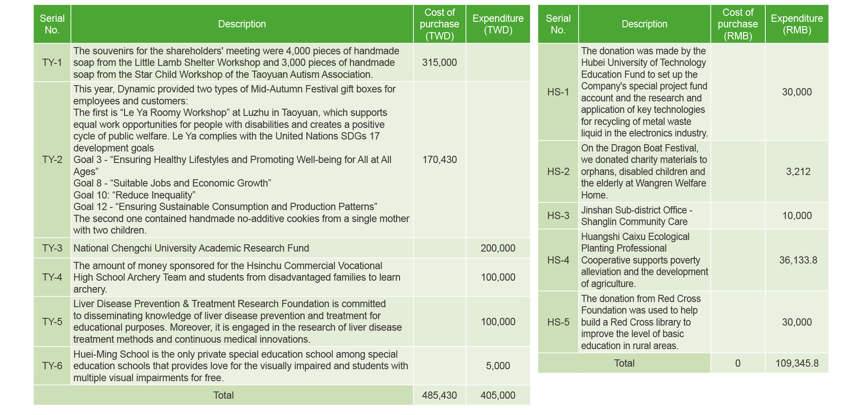Select the 3,212 expenditure value
Screen dimensions: 868x415
(x=798, y=172)
